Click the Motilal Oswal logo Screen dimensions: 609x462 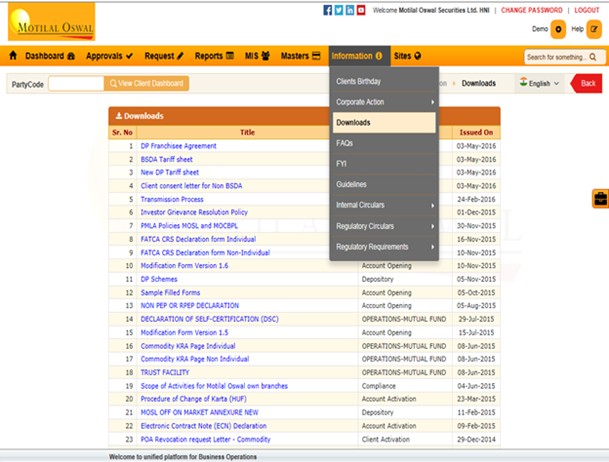[x=52, y=22]
